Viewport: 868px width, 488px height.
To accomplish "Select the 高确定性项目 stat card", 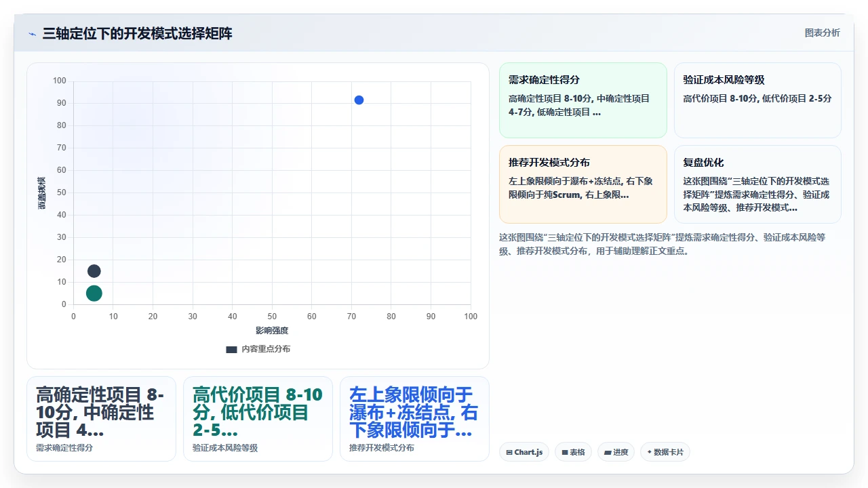I will (101, 419).
